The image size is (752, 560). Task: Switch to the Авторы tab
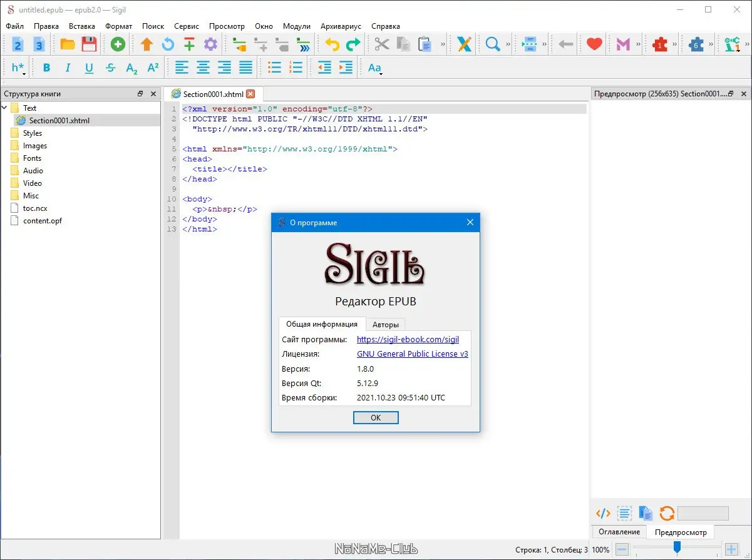(385, 324)
